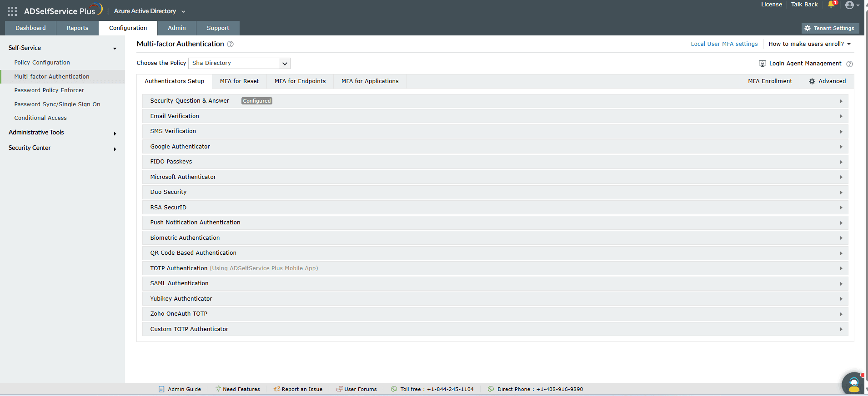Expand the Microsoft Authenticator row
This screenshot has width=868, height=396.
(x=495, y=177)
